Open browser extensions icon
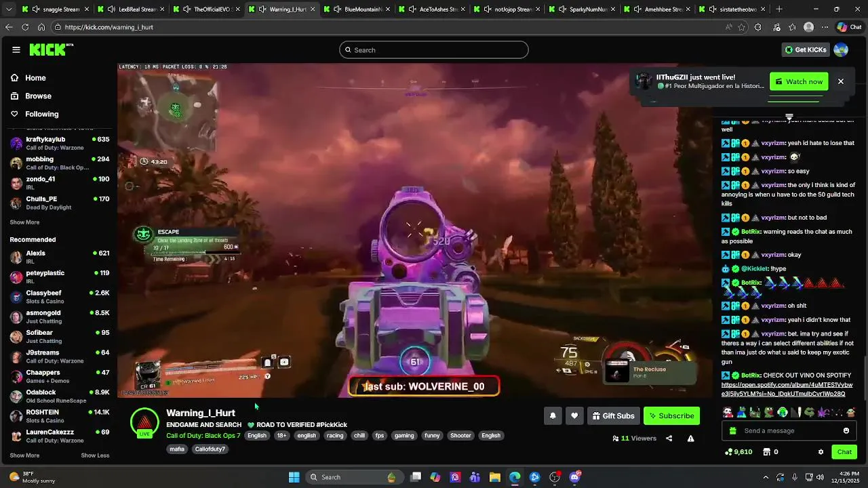This screenshot has height=488, width=868. [x=758, y=27]
